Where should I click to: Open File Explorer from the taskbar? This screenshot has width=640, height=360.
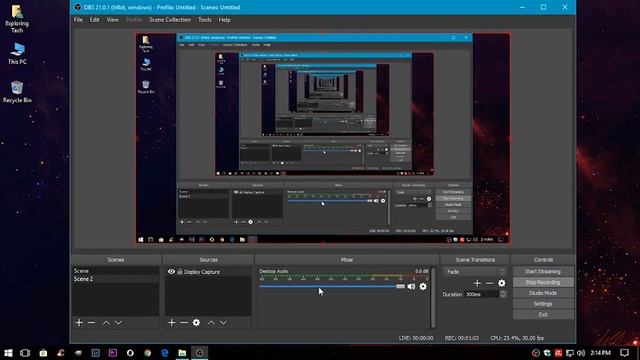click(182, 353)
